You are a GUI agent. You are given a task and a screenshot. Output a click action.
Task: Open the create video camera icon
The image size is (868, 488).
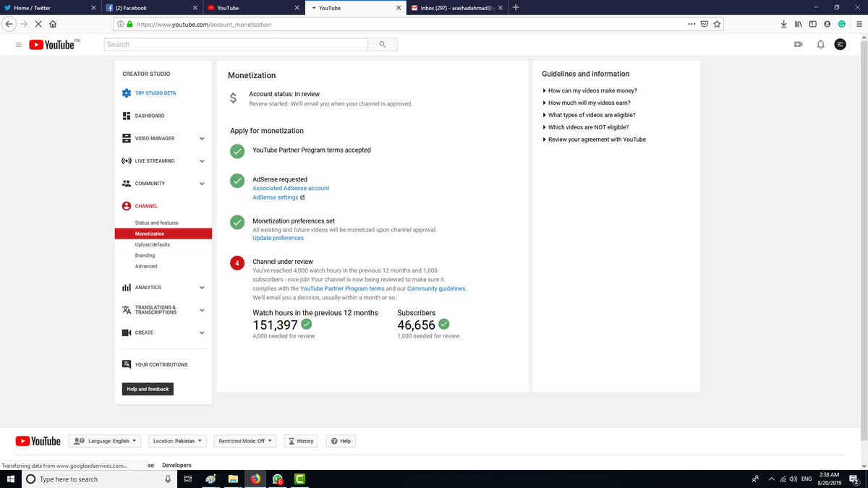click(799, 45)
